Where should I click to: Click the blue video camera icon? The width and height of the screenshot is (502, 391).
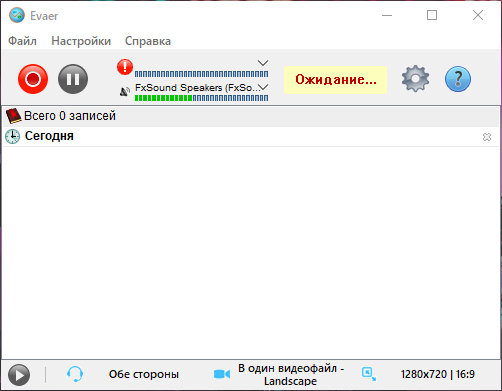tap(222, 374)
